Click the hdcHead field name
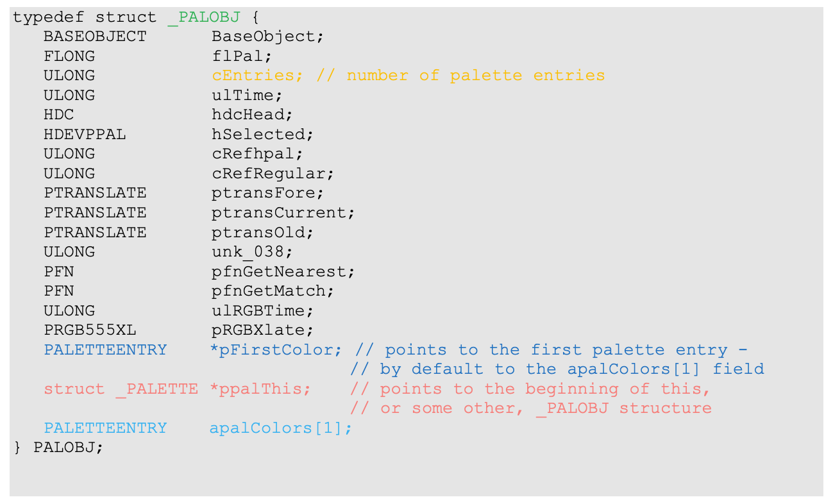 tap(252, 115)
